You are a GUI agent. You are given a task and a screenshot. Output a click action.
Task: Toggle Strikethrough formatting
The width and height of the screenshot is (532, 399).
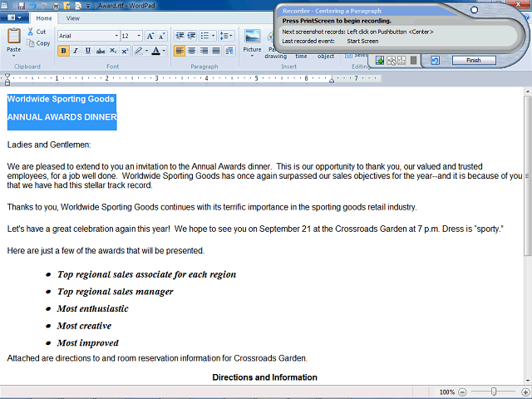(x=101, y=51)
